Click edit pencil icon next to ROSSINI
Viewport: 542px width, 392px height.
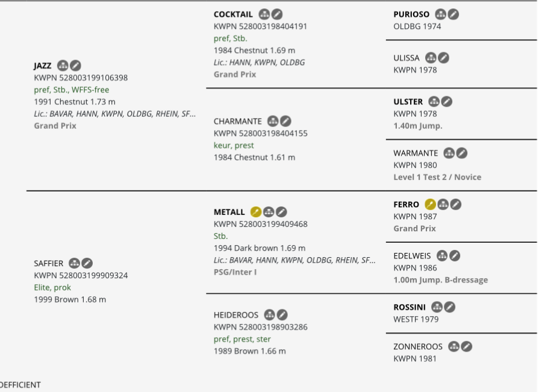(449, 307)
